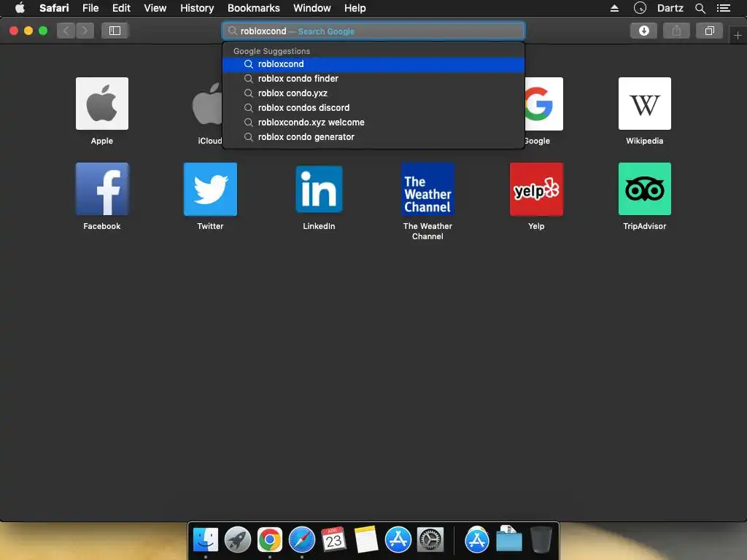Open Notes from the Dock
747x560 pixels.
[366, 540]
